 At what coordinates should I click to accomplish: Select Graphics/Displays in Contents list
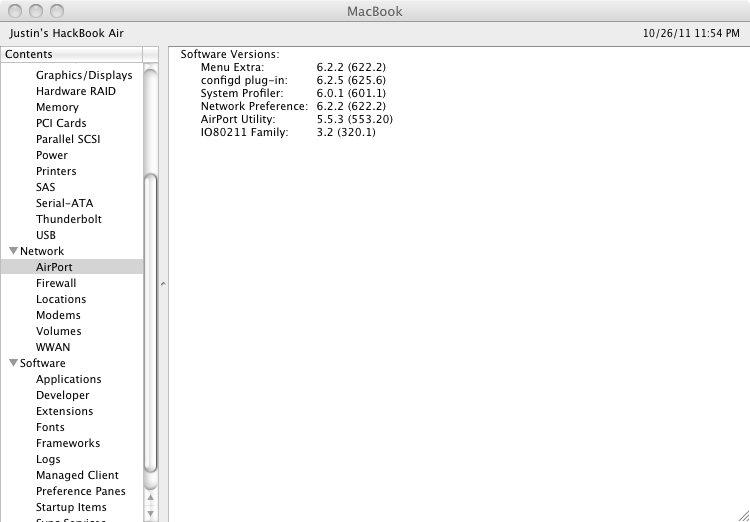(x=84, y=75)
